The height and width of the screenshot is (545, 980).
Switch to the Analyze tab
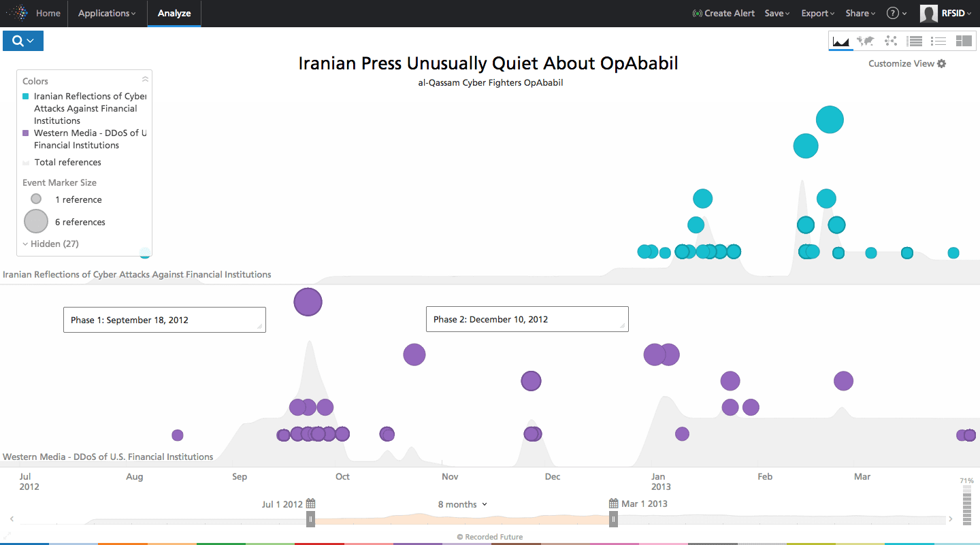point(174,13)
